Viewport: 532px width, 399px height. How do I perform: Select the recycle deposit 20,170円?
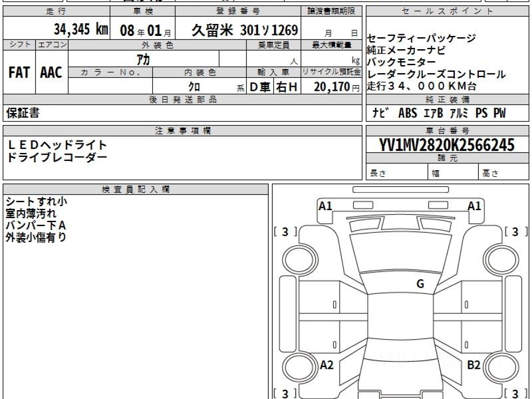(337, 87)
